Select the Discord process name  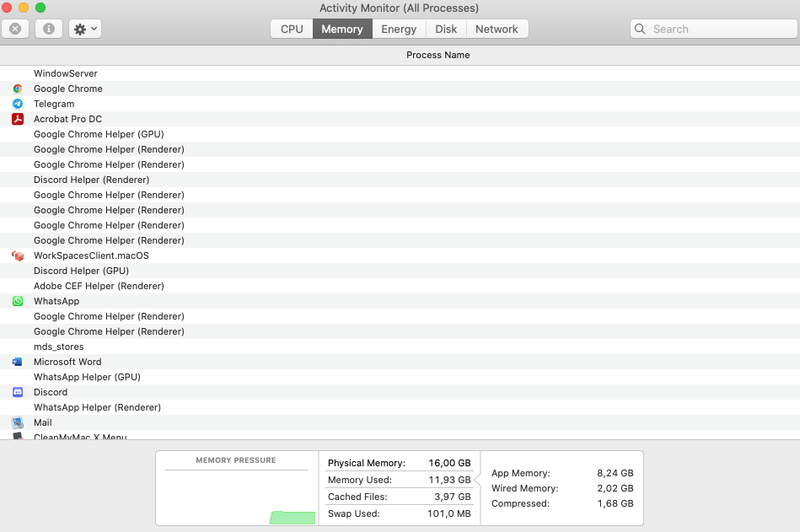(x=51, y=392)
